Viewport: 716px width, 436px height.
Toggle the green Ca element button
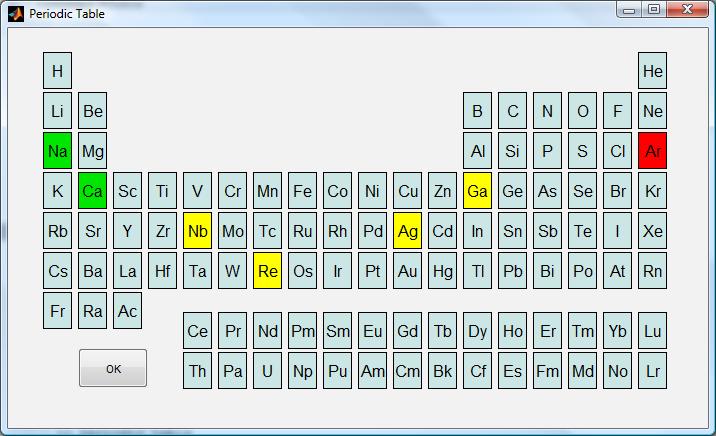tap(92, 190)
